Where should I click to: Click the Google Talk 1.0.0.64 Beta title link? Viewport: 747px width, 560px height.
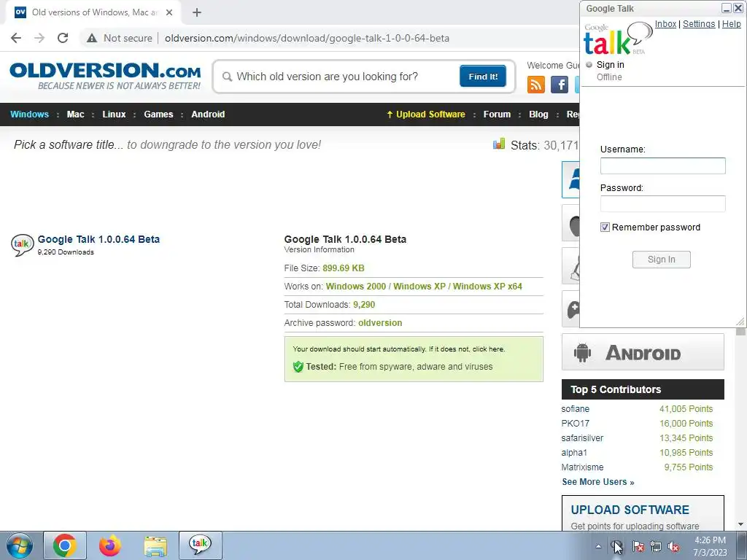[x=98, y=239]
